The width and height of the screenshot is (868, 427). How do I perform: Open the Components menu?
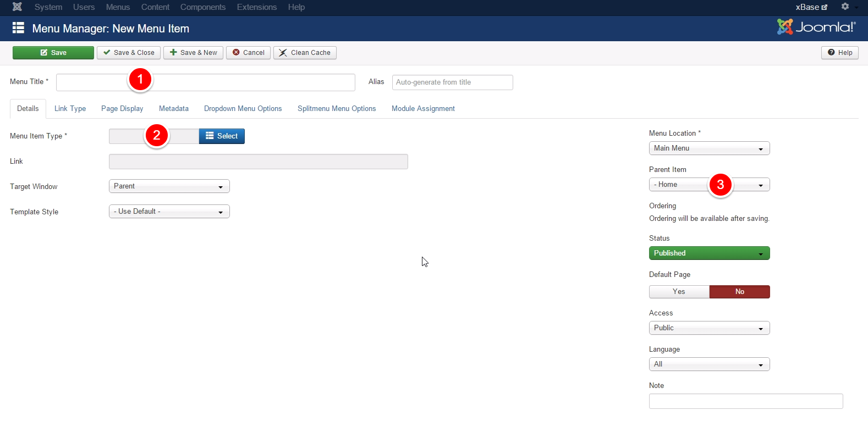203,7
